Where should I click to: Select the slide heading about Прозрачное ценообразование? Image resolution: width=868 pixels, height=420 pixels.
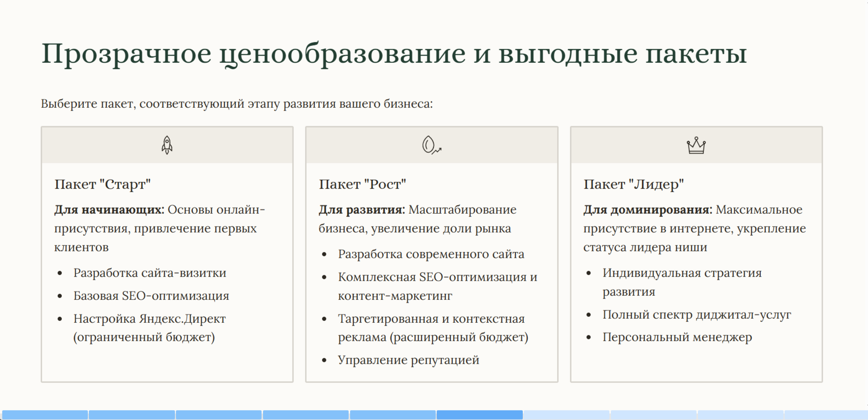(x=394, y=54)
